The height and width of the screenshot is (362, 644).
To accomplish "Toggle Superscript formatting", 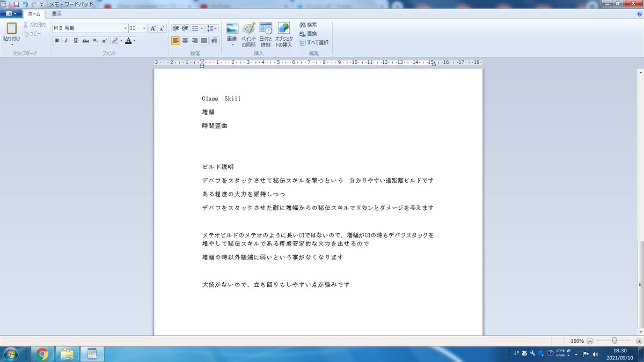I will tap(105, 40).
